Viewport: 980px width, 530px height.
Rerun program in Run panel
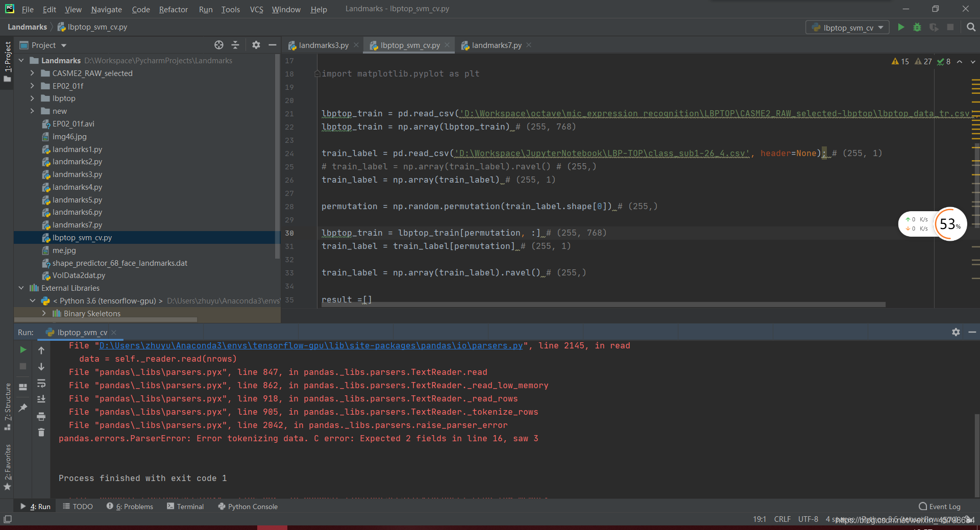(23, 350)
